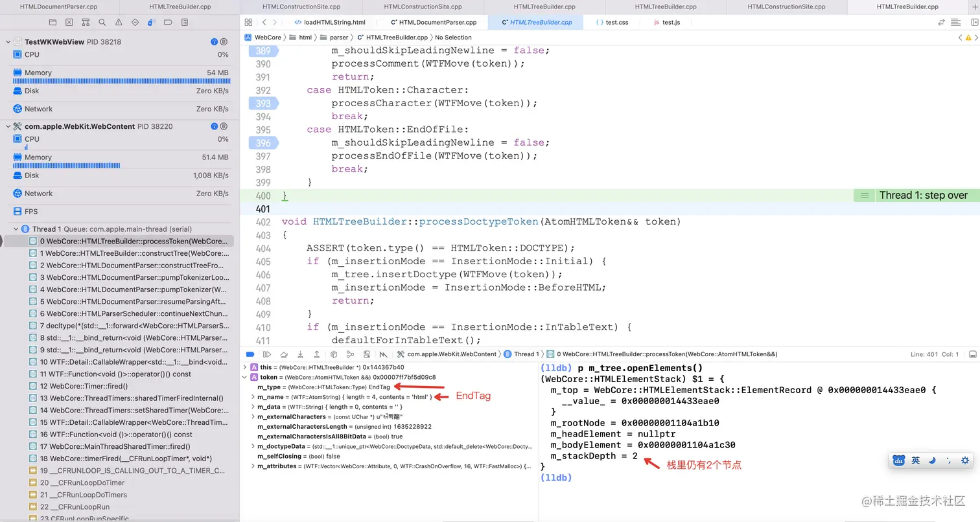980x522 pixels.
Task: Click the IME settings gear icon
Action: [965, 460]
